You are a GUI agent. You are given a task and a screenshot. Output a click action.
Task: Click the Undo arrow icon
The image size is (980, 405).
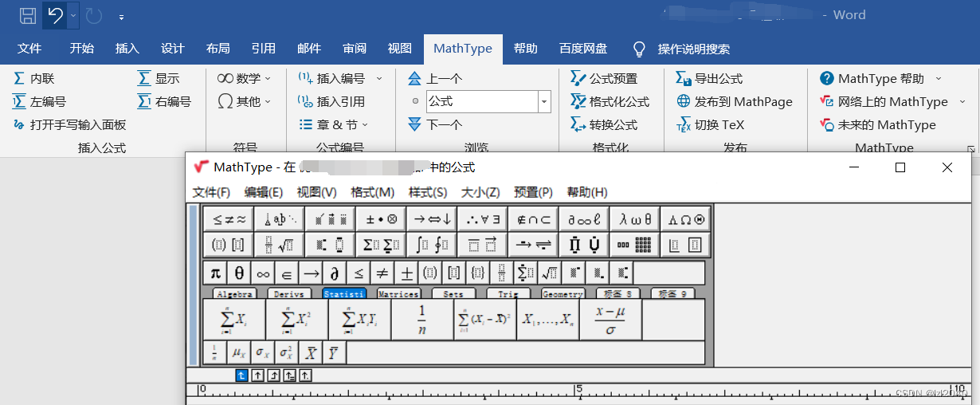[54, 15]
